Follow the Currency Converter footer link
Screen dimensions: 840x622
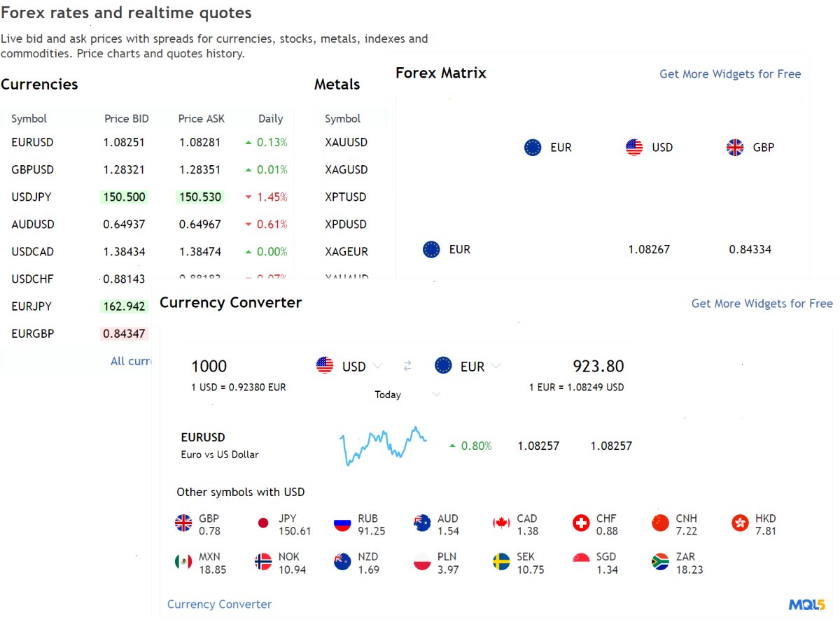pyautogui.click(x=219, y=605)
